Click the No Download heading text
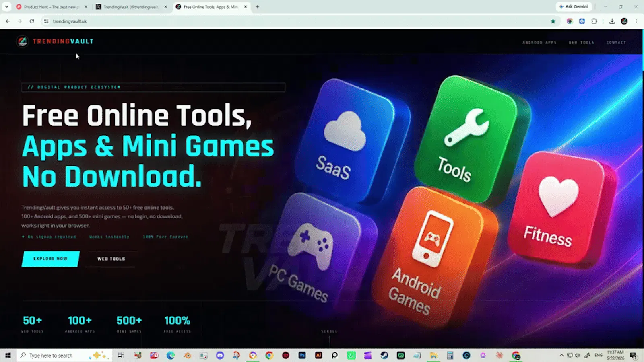644x362 pixels. [x=111, y=177]
